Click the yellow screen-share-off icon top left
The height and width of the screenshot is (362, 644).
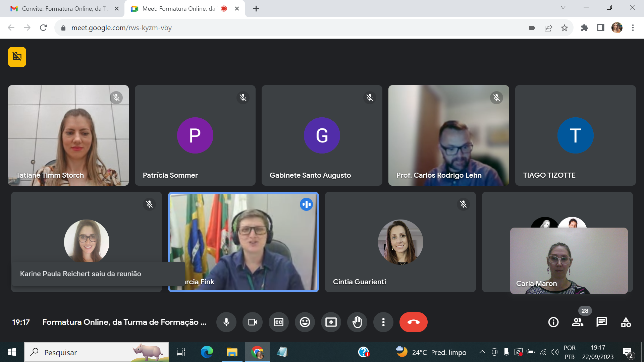(17, 57)
